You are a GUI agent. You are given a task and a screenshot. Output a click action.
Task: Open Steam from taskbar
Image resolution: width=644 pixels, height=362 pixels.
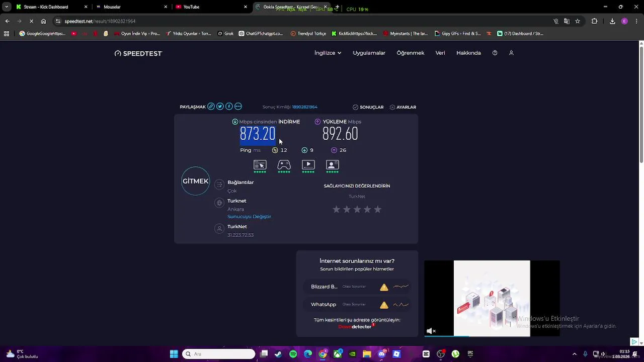tap(278, 354)
